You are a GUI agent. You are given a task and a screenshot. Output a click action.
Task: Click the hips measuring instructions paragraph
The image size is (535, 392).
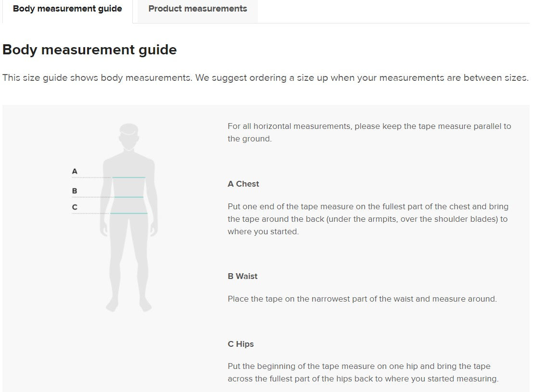pyautogui.click(x=363, y=372)
